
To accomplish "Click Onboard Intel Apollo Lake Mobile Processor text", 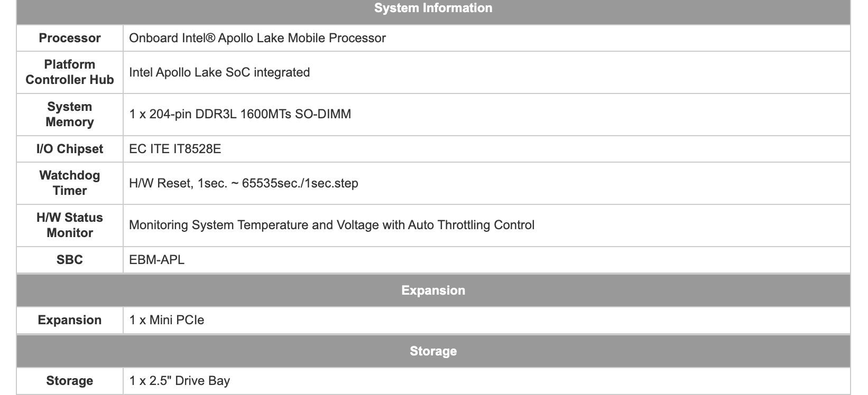I will (257, 38).
